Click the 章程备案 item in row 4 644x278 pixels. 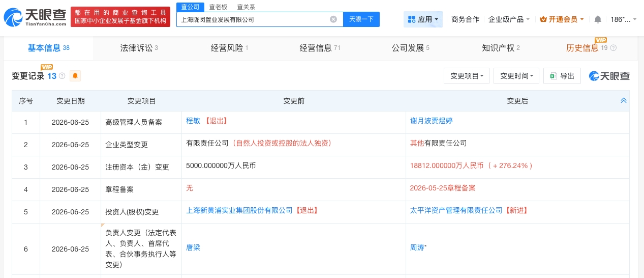click(119, 189)
